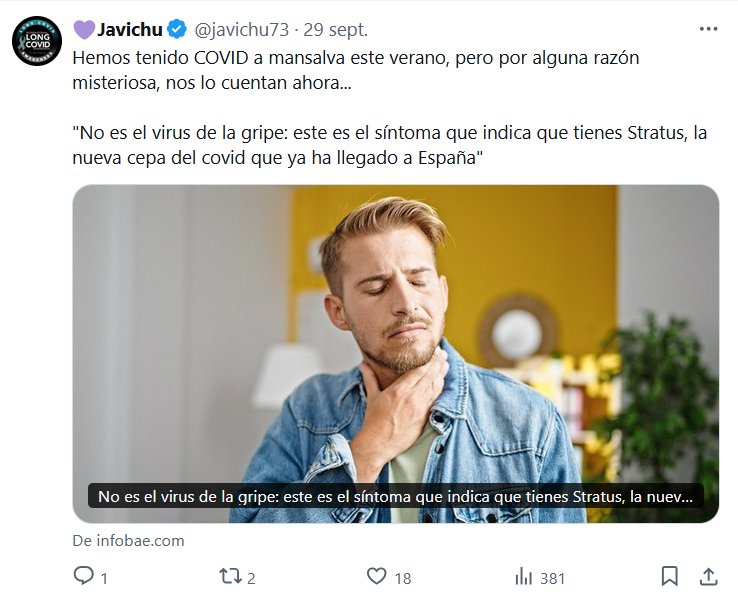View tweet analytics bar chart icon

click(x=524, y=577)
